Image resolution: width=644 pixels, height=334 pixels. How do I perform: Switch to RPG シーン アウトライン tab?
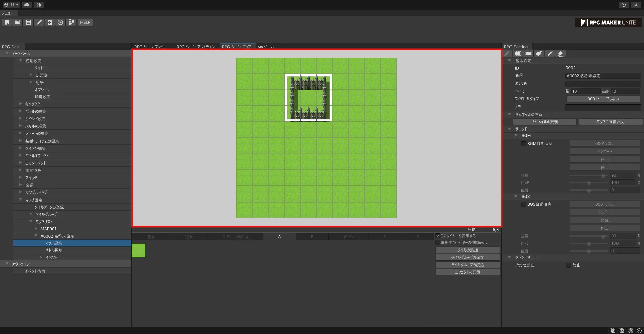pos(195,47)
